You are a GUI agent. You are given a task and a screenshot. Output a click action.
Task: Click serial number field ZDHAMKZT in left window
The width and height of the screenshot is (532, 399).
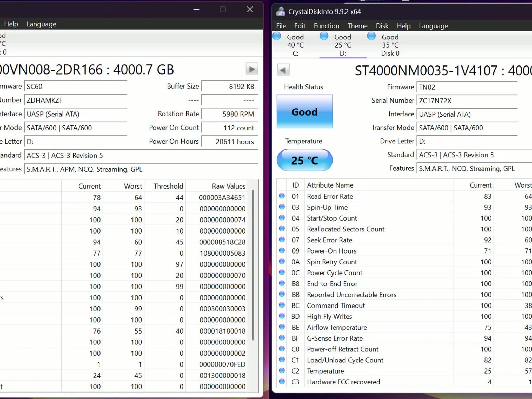point(76,100)
